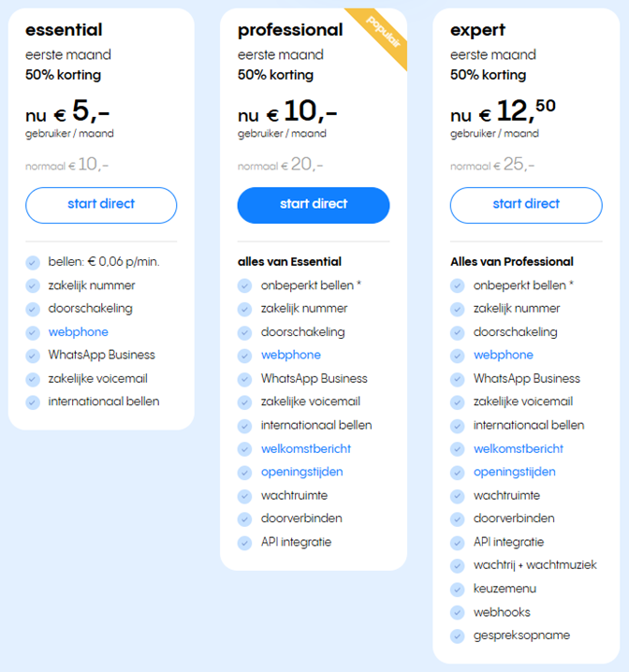
Task: Open webphone link in expert plan
Action: (x=504, y=355)
